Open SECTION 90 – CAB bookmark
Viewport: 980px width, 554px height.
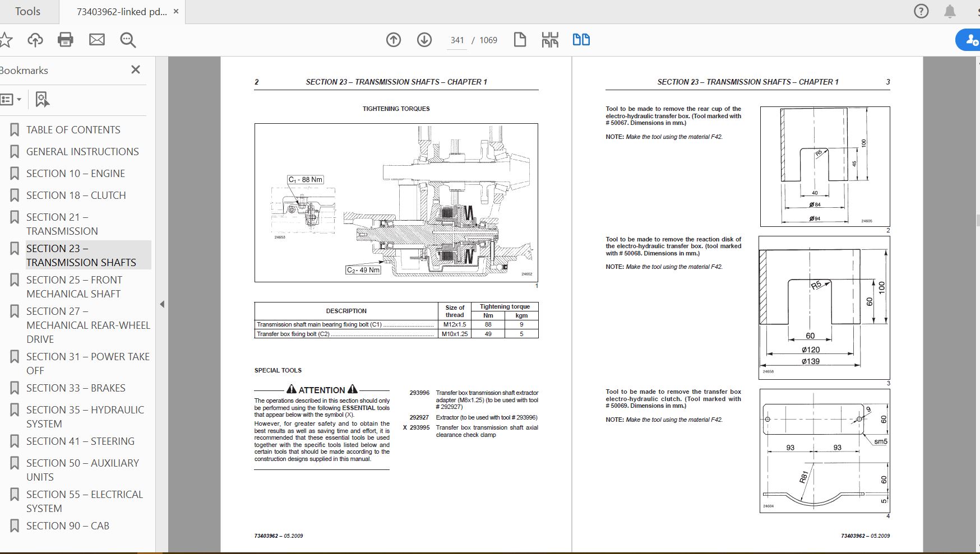coord(67,526)
